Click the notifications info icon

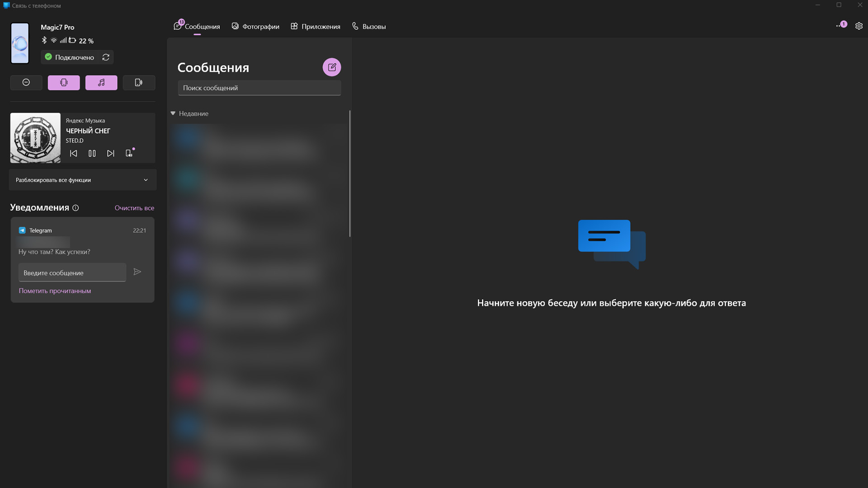pyautogui.click(x=75, y=208)
